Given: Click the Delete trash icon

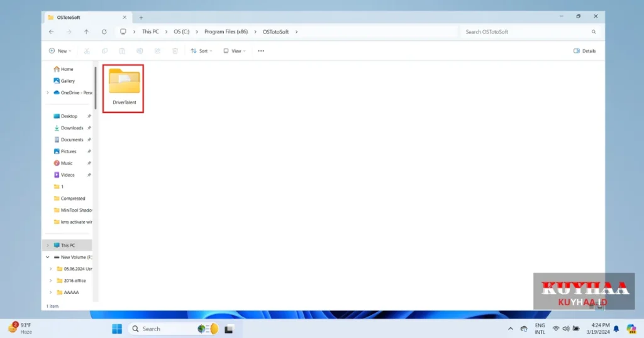Looking at the screenshot, I should click(175, 51).
